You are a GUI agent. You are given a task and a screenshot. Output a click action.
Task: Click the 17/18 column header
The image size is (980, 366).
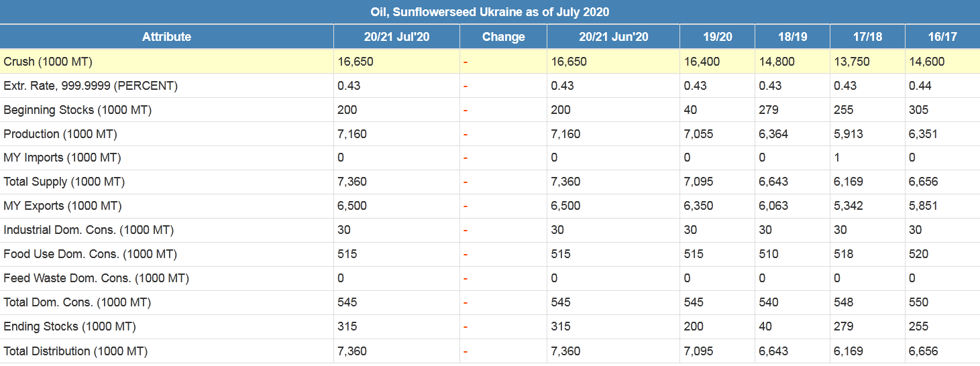tap(867, 37)
